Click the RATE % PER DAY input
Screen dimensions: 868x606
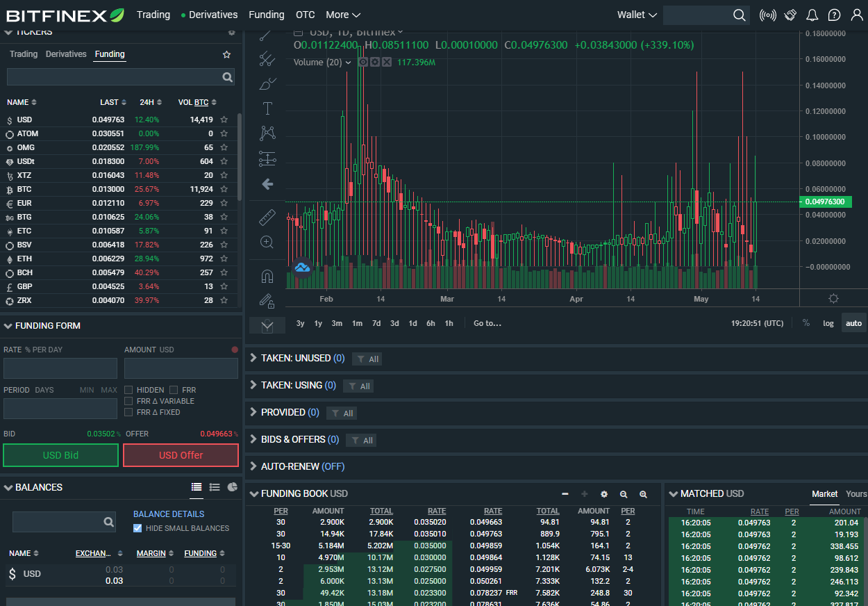tap(60, 368)
